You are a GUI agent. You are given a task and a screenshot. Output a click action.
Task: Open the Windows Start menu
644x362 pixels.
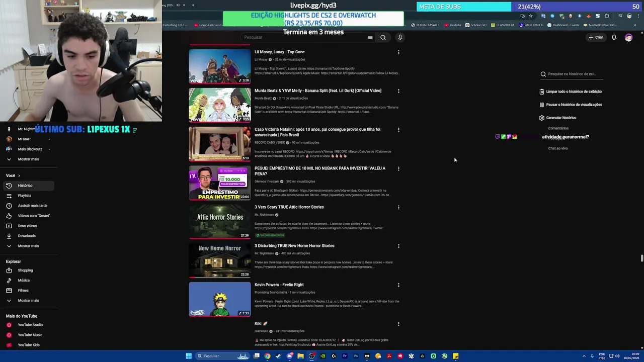pos(189,356)
